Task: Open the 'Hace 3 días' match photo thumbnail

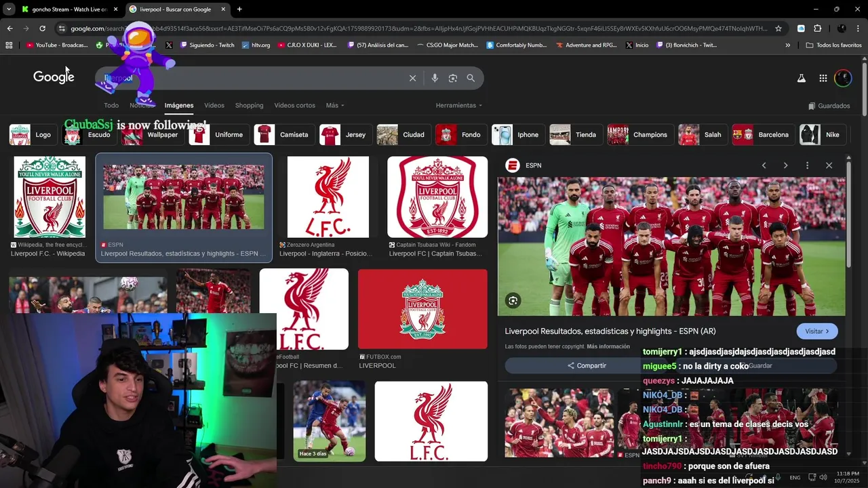Action: (x=330, y=421)
